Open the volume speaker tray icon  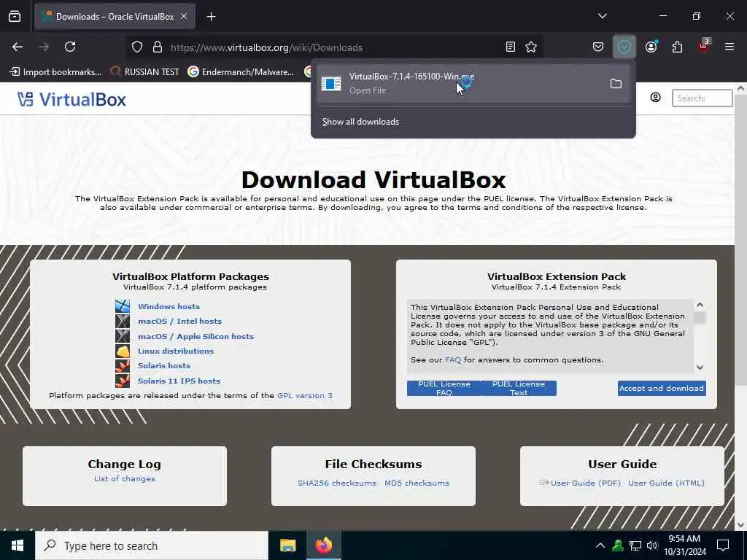(651, 545)
